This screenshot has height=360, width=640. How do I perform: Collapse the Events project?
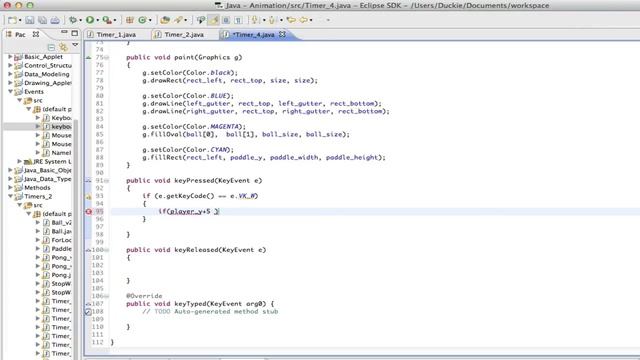(x=10, y=91)
